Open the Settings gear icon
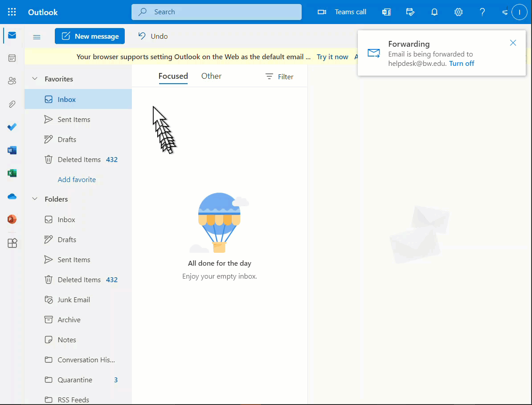Image resolution: width=532 pixels, height=405 pixels. [458, 12]
